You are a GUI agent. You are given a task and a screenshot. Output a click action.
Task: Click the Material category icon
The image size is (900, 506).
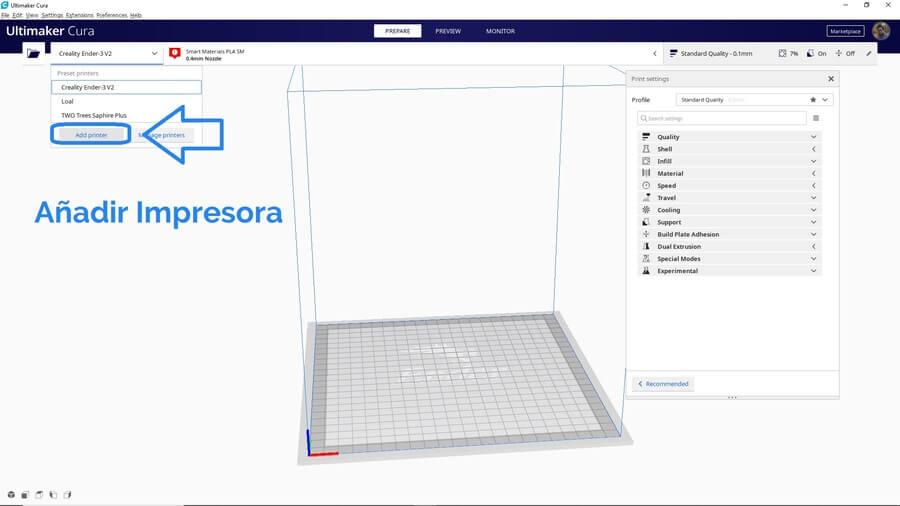[x=646, y=173]
